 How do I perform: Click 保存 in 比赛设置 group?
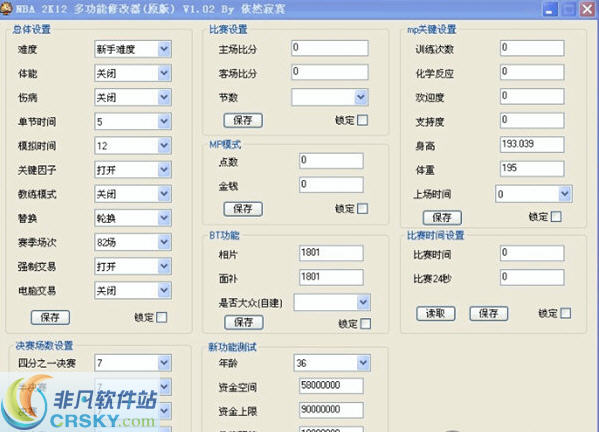coord(243,120)
